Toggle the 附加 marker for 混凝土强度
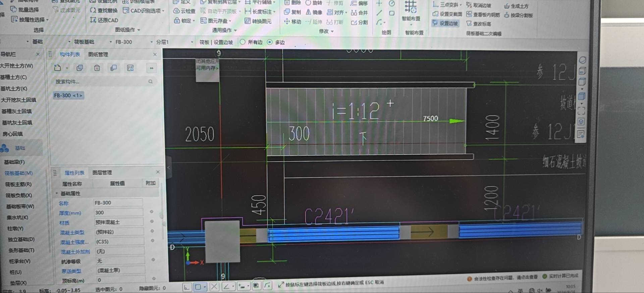This screenshot has height=293, width=644. pos(152,241)
